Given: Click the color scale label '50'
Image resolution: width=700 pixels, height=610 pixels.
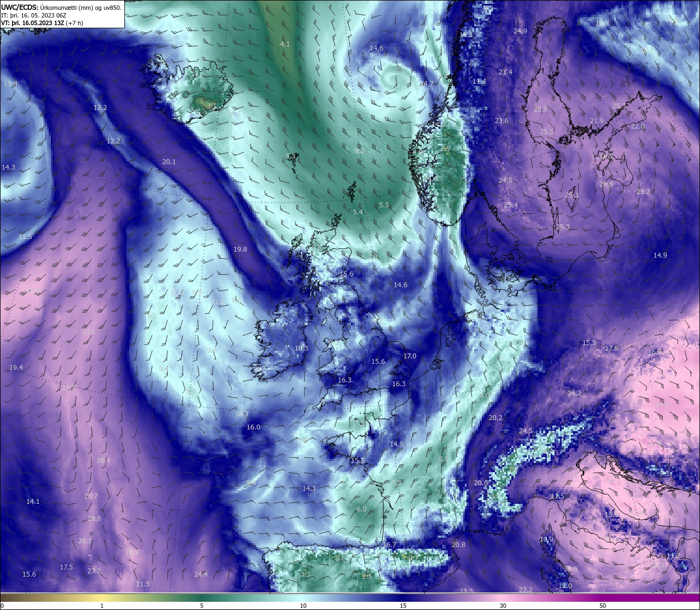Looking at the screenshot, I should (x=603, y=606).
